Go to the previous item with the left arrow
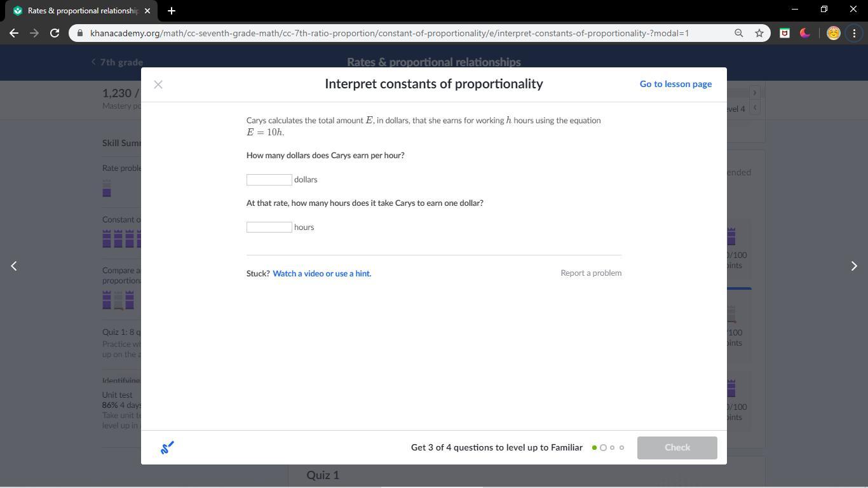The width and height of the screenshot is (868, 488). coord(14,266)
